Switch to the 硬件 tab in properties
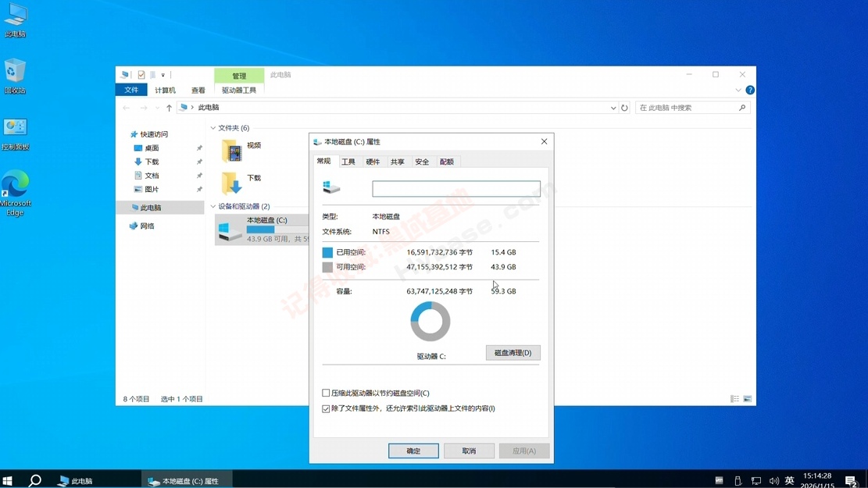 [373, 162]
